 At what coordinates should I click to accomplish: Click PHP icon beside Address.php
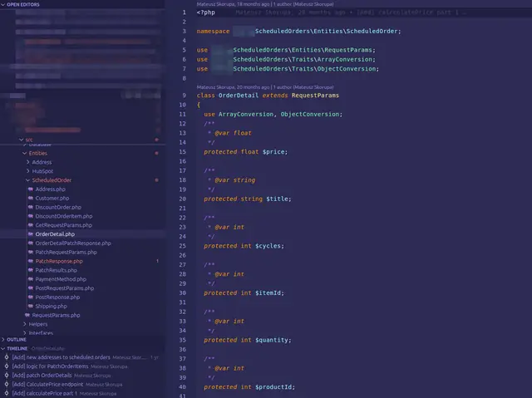coord(31,189)
